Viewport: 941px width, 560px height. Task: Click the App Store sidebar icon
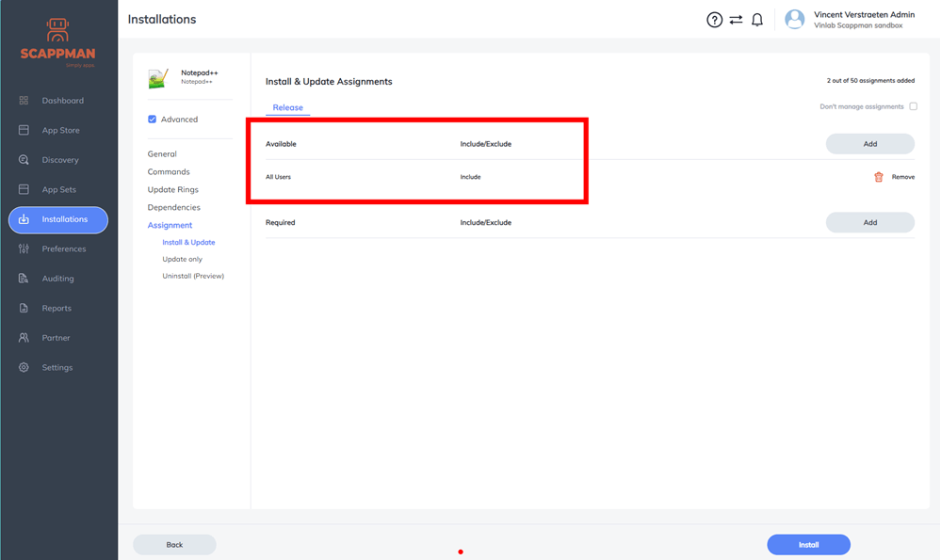coord(24,130)
